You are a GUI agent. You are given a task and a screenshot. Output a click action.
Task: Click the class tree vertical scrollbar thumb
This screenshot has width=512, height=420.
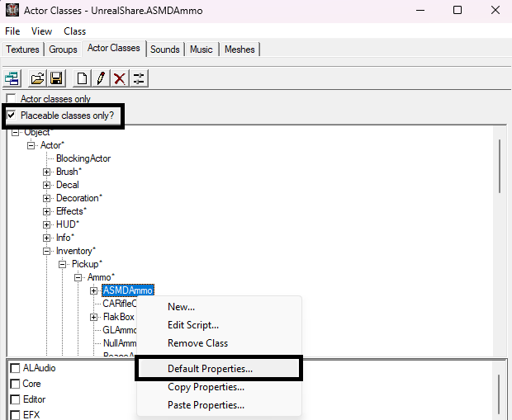tap(500, 166)
